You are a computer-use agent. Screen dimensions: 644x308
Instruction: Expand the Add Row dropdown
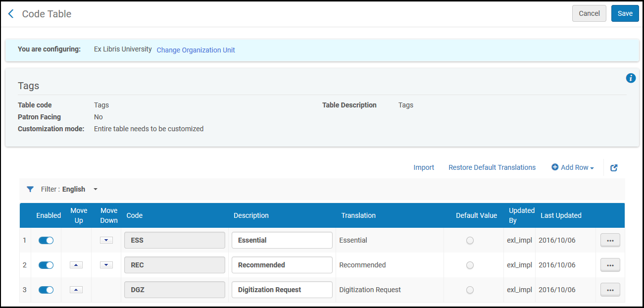coord(573,168)
